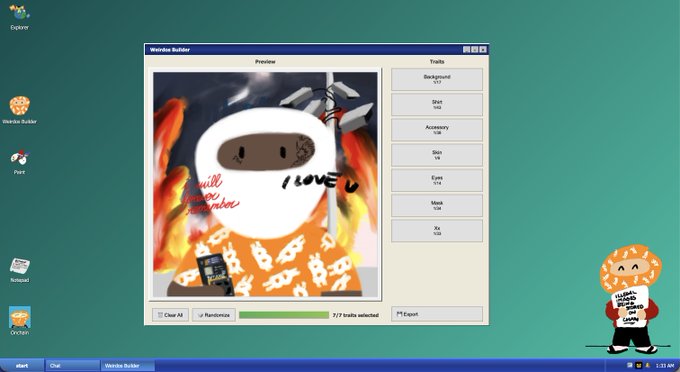Maximize the Weirdos Builder window
Image resolution: width=680 pixels, height=372 pixels.
[x=474, y=49]
